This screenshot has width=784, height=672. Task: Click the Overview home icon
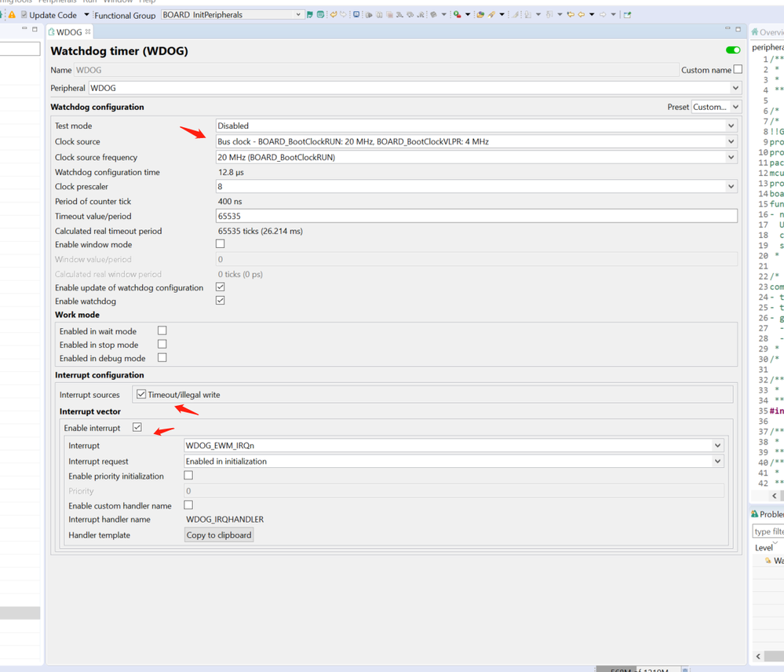pyautogui.click(x=754, y=32)
